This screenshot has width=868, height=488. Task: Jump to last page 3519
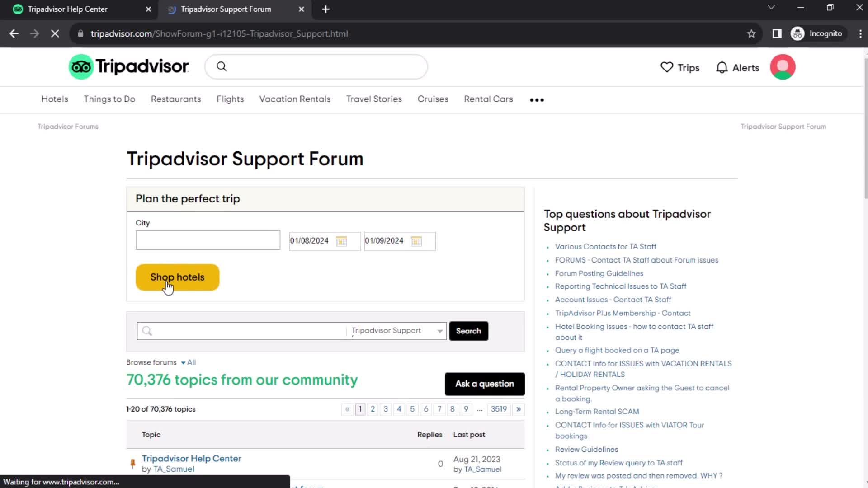pyautogui.click(x=499, y=409)
